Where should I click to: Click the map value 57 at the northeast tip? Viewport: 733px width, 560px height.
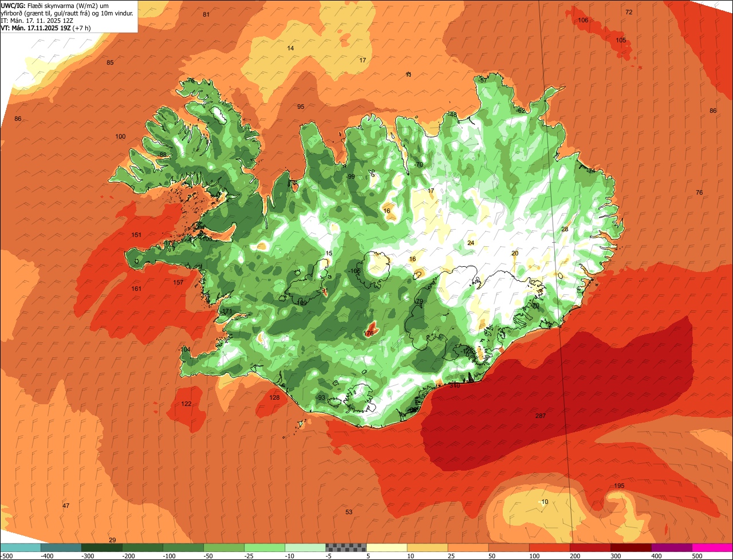(483, 81)
